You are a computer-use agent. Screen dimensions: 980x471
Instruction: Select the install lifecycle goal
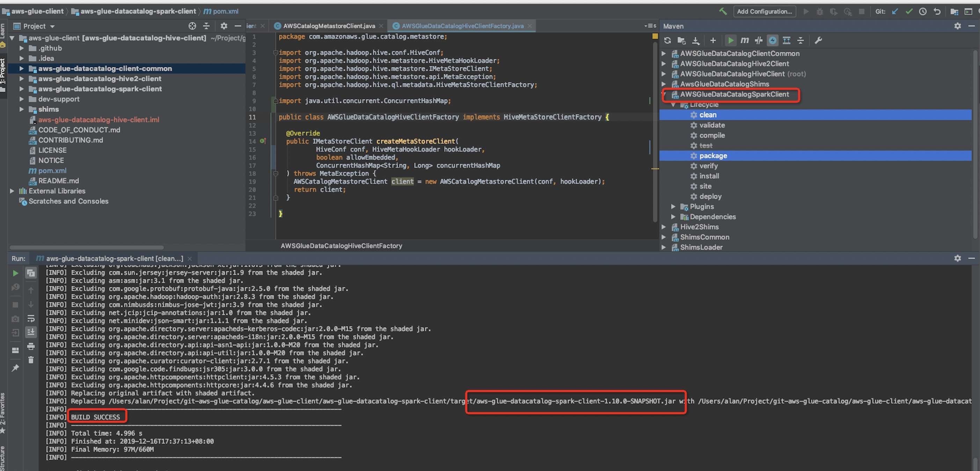(709, 176)
